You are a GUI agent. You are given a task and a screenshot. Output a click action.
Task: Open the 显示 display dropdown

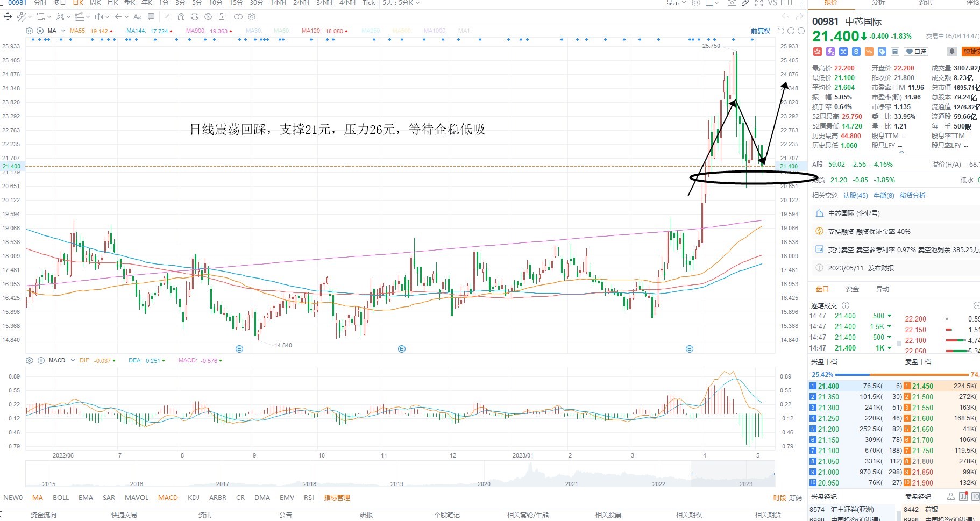[676, 3]
